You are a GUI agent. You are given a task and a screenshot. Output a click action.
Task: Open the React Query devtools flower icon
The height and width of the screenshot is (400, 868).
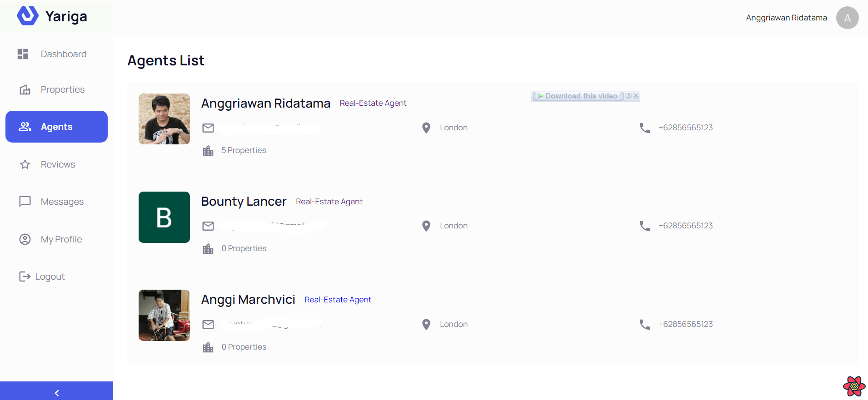click(x=854, y=386)
